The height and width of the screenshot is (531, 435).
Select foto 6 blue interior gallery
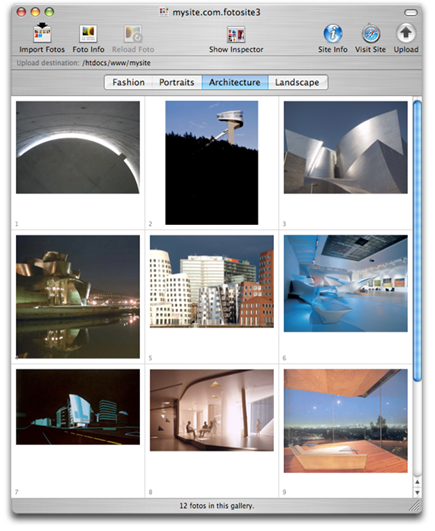click(346, 283)
